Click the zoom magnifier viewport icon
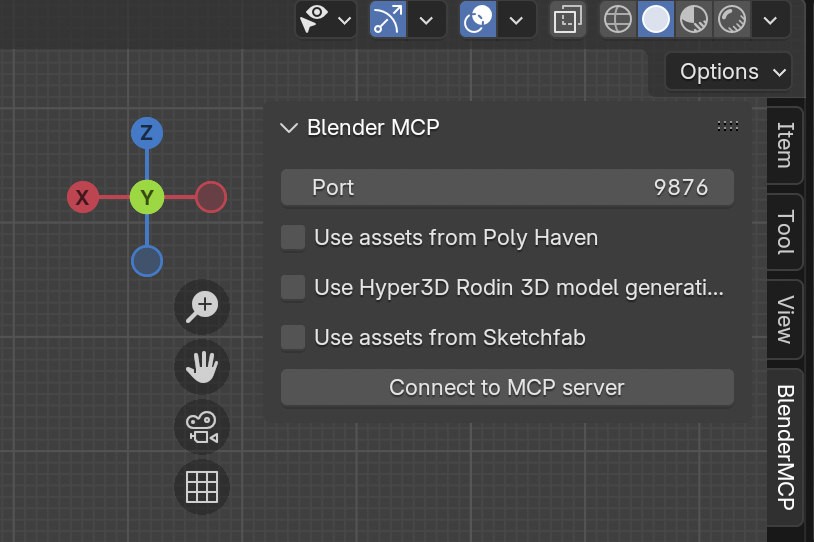814x542 pixels. coord(202,307)
